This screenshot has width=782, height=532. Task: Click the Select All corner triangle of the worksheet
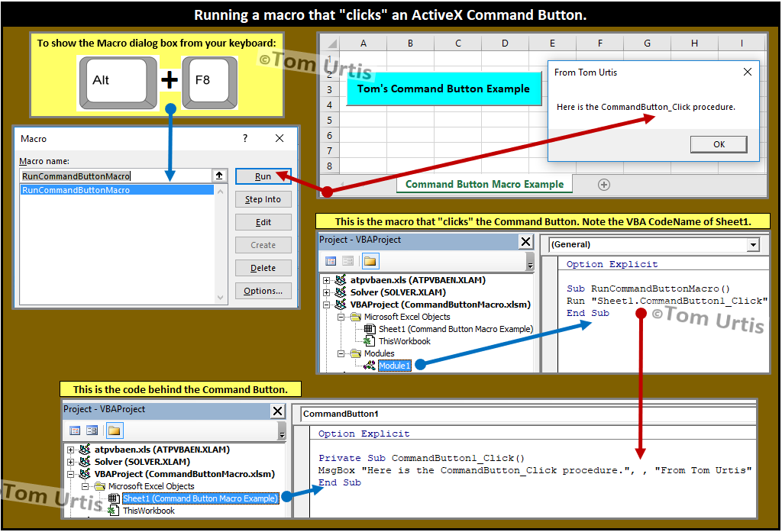331,44
